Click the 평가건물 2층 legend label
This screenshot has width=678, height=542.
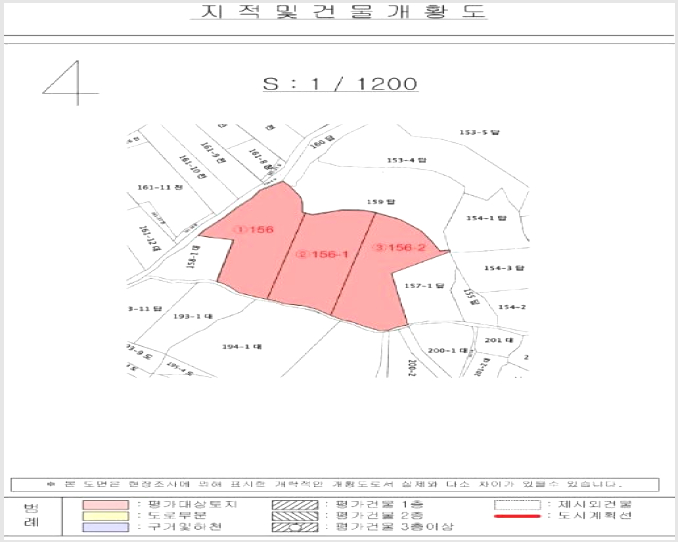(x=380, y=516)
